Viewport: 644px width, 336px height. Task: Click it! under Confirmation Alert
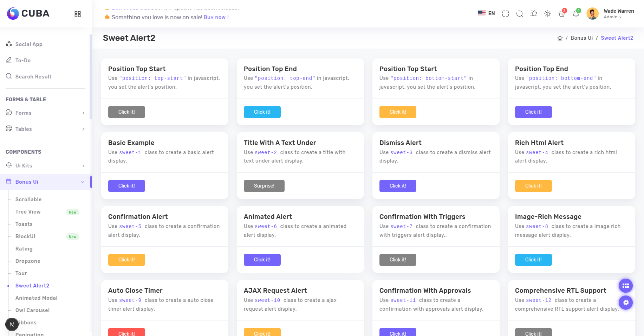[x=126, y=260]
